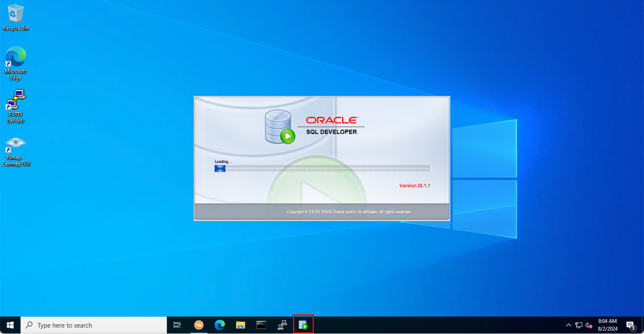Viewport: 644px width, 334px height.
Task: Open Task View
Action: 177,325
